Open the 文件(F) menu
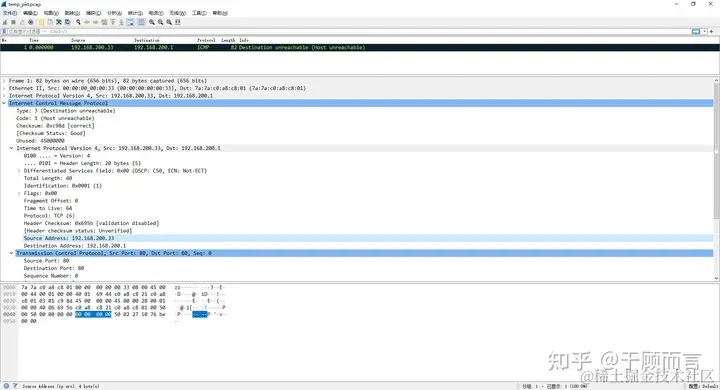The height and width of the screenshot is (390, 720). click(x=10, y=13)
